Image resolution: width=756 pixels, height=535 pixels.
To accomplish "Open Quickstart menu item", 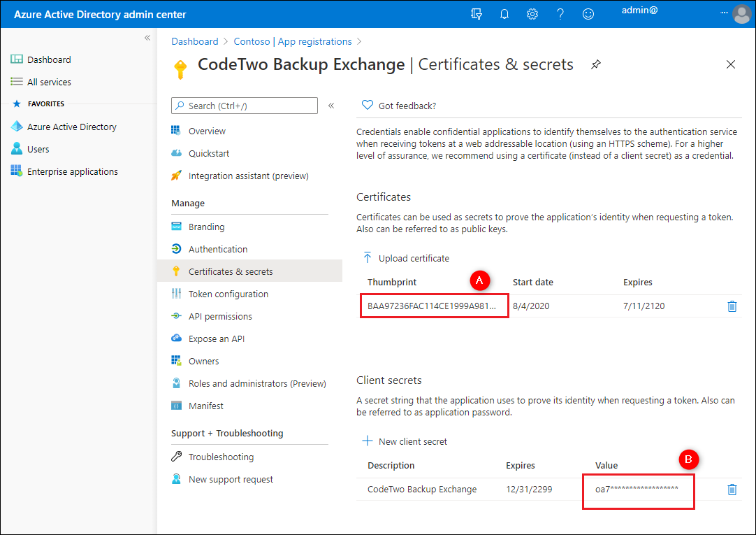I will (209, 153).
